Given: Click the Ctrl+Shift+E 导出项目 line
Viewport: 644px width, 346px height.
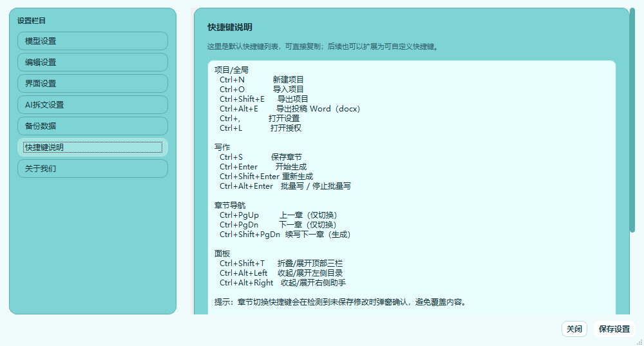Looking at the screenshot, I should [x=263, y=99].
